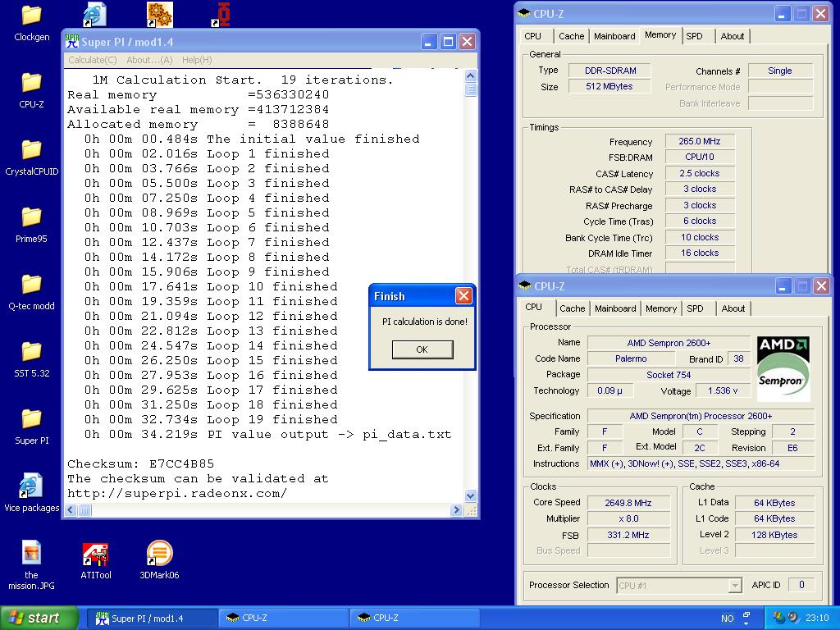
Task: Click the Windows start button
Action: [x=39, y=618]
